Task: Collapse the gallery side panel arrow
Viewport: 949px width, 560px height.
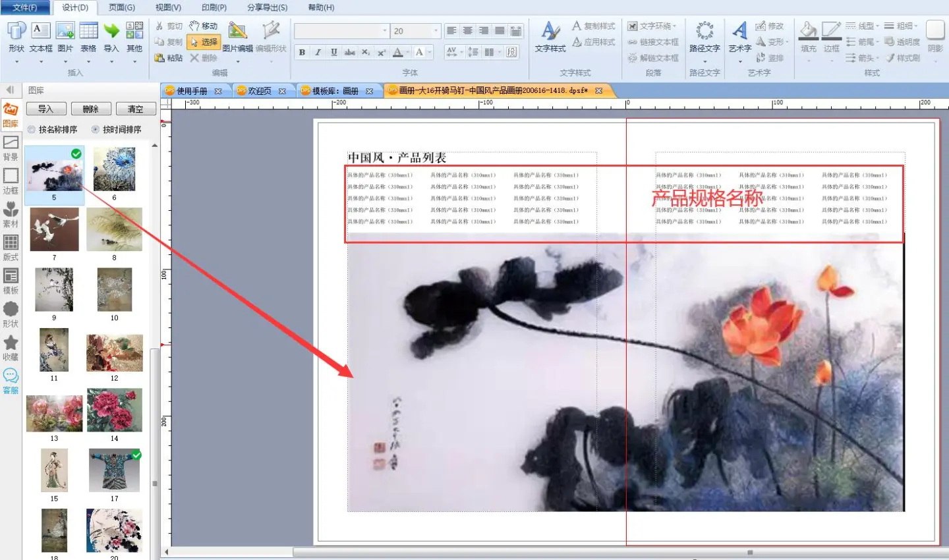Action: [10, 90]
